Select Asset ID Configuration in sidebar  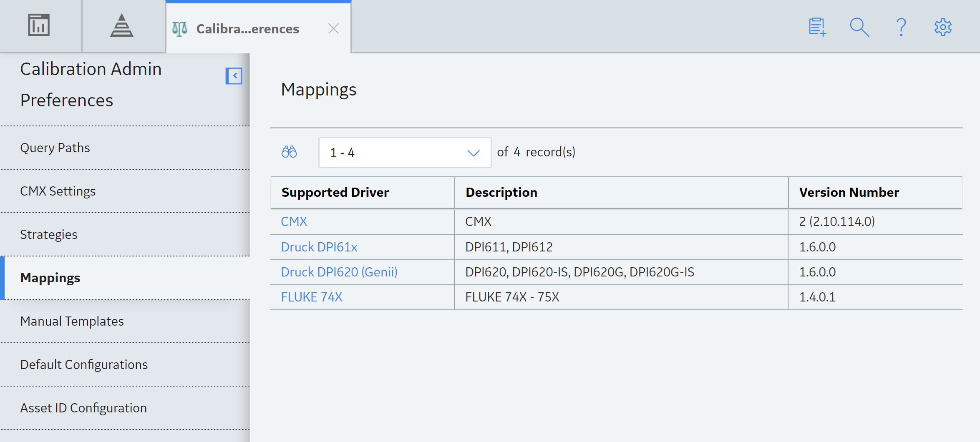[x=125, y=408]
